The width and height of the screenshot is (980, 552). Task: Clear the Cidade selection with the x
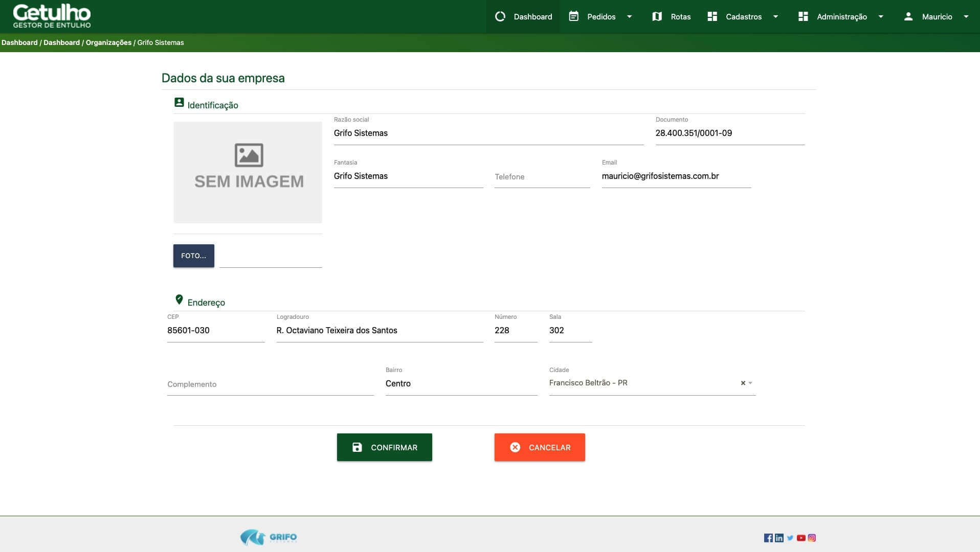click(x=743, y=383)
